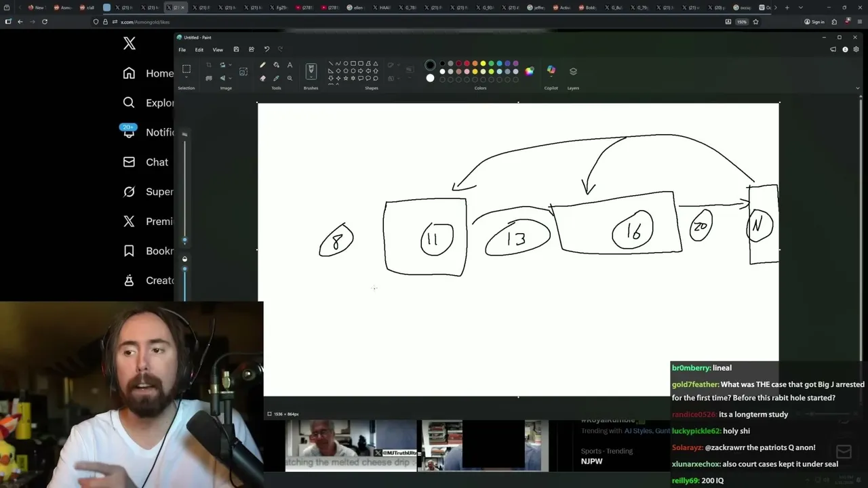The image size is (868, 488).
Task: Select the line shape in Shapes gallery
Action: click(x=331, y=64)
